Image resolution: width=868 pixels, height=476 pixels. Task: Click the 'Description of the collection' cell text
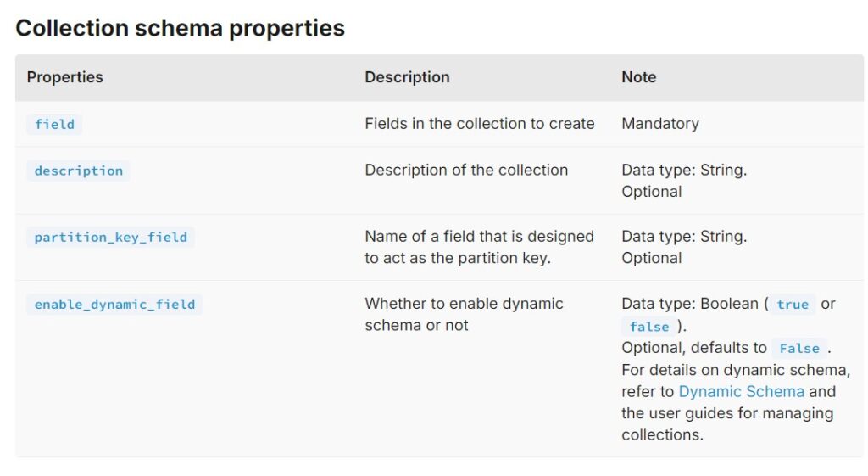click(x=466, y=170)
